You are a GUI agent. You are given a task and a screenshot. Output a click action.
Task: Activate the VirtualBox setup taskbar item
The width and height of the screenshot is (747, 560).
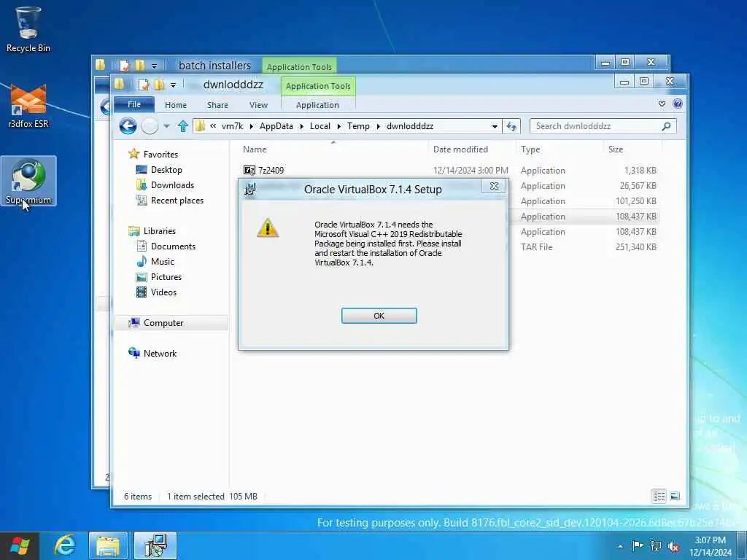[x=155, y=545]
